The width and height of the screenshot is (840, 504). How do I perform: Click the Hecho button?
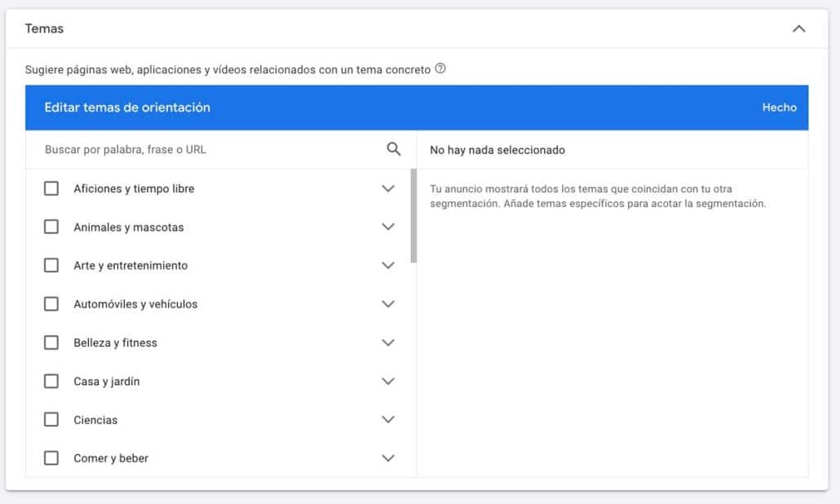point(779,108)
